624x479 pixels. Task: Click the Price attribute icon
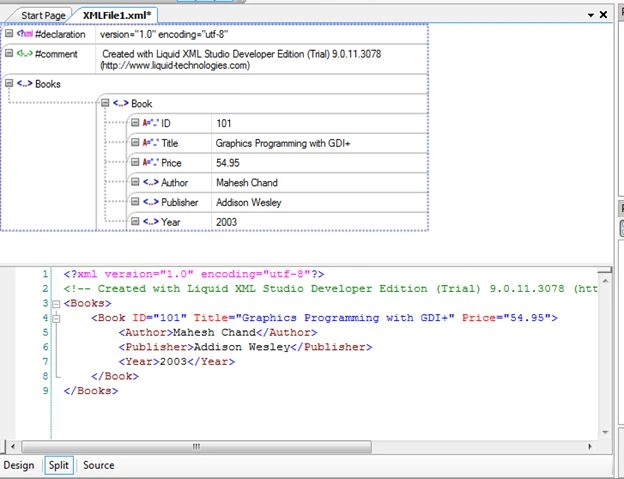click(x=150, y=162)
